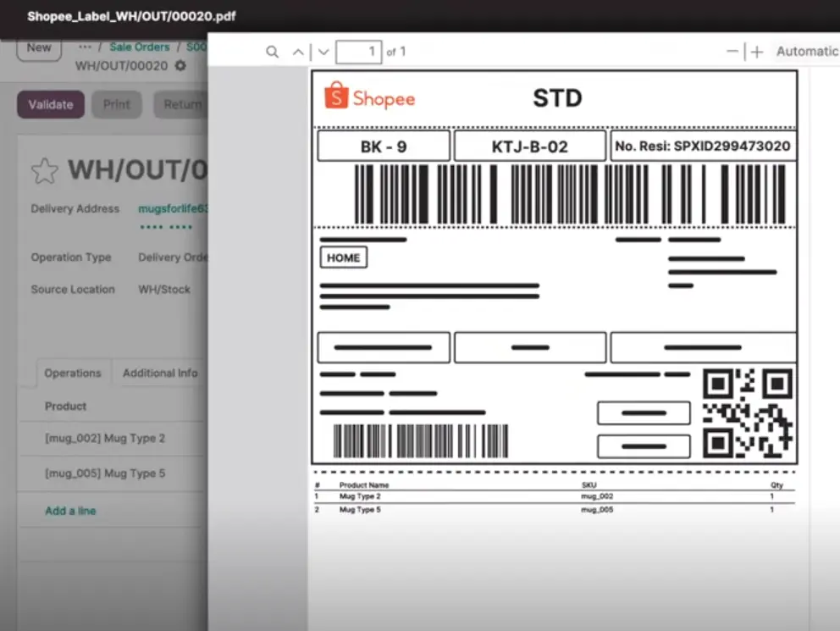This screenshot has height=631, width=840.
Task: Click the HOME tag on label
Action: 344,257
